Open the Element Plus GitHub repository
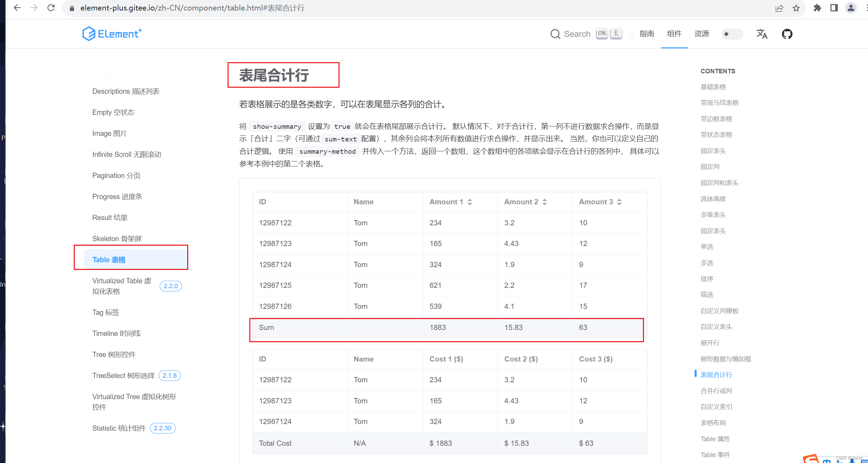This screenshot has height=463, width=868. [787, 34]
